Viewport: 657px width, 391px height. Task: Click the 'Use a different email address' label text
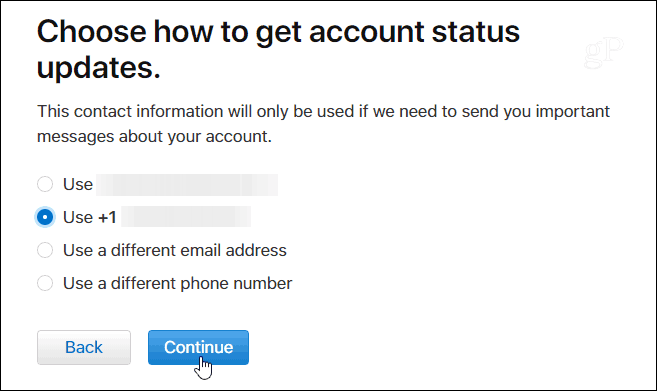pyautogui.click(x=175, y=250)
